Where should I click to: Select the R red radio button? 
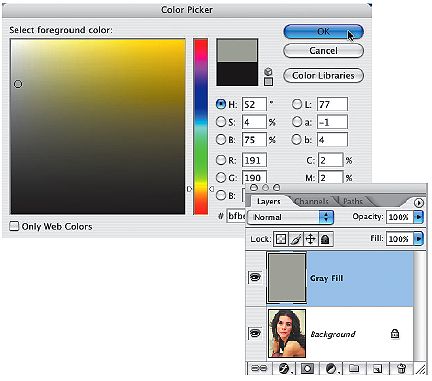[x=221, y=160]
